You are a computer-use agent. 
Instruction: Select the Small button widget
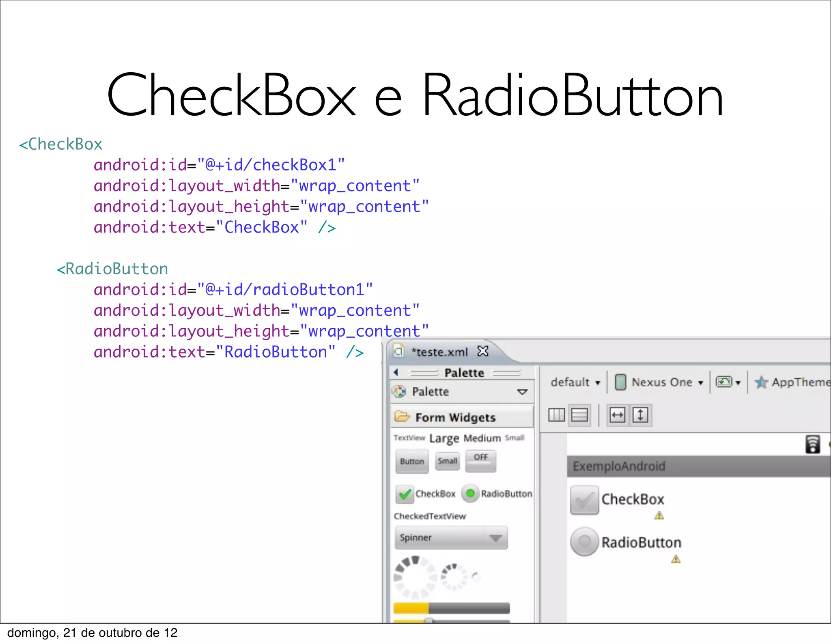(448, 461)
